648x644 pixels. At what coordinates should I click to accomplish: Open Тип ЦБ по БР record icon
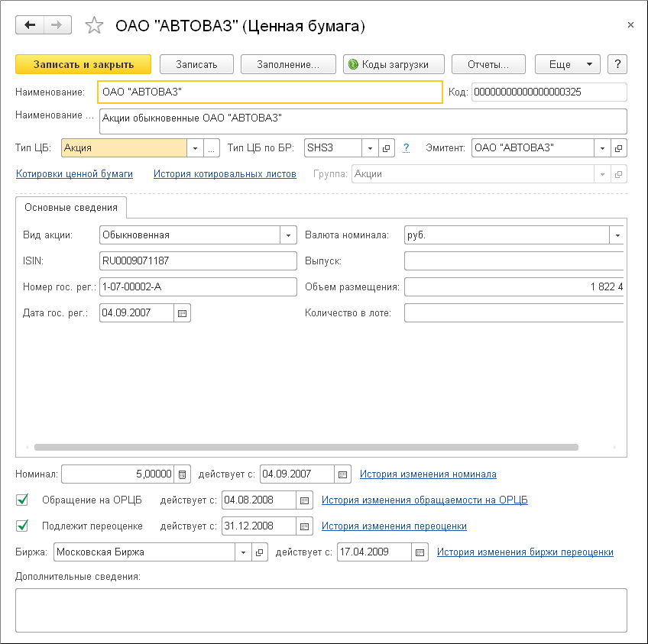coord(387,148)
